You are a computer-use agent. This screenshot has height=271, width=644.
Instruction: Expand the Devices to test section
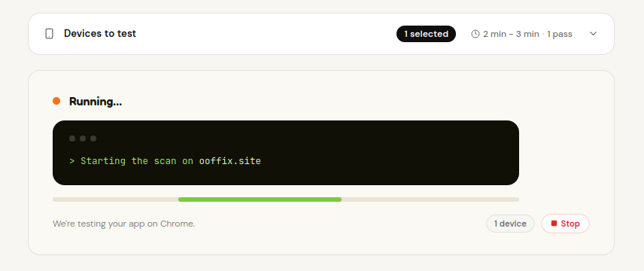(593, 34)
